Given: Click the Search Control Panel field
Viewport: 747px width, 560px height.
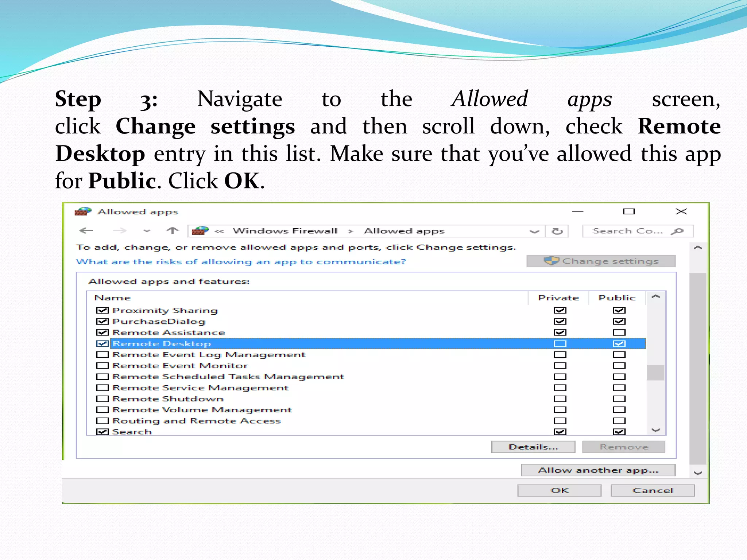Looking at the screenshot, I should click(627, 231).
